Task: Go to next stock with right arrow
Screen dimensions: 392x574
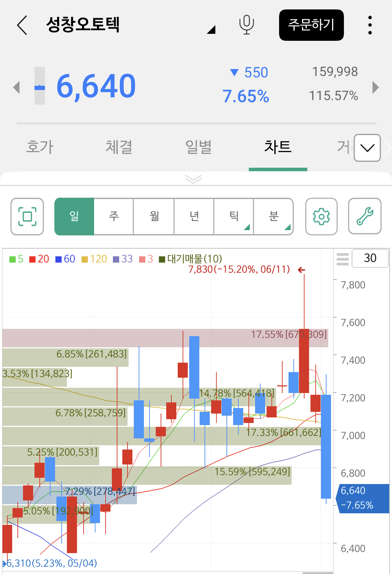Action: point(375,87)
